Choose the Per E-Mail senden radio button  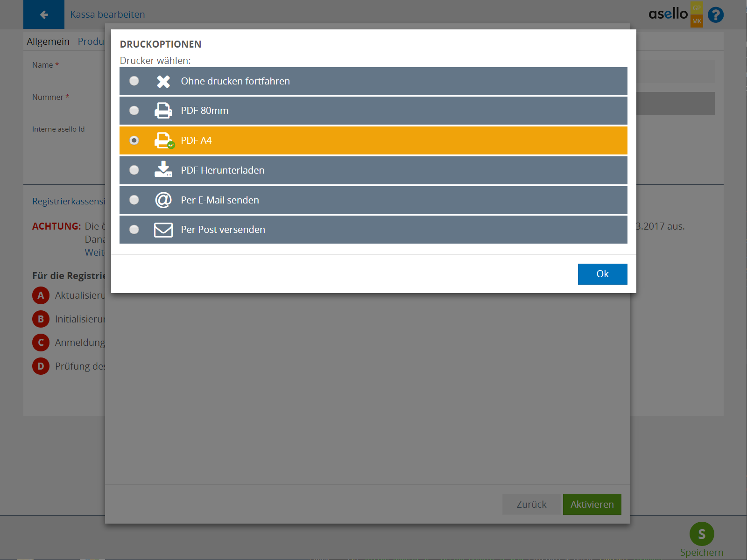click(134, 200)
